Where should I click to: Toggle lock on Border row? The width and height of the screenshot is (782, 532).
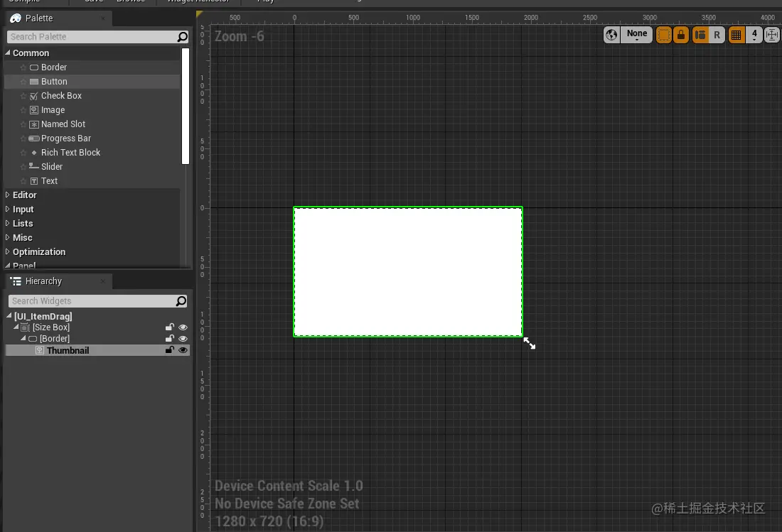[x=170, y=339]
